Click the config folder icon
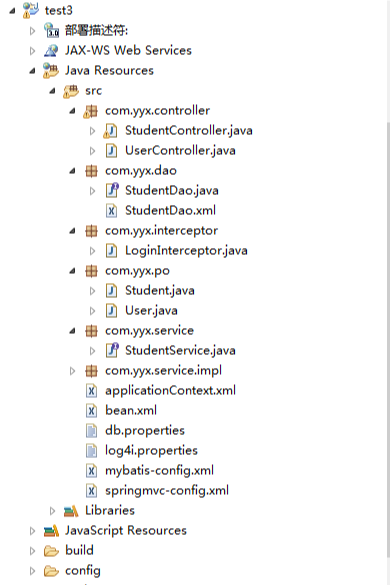The height and width of the screenshot is (585, 390). point(51,571)
